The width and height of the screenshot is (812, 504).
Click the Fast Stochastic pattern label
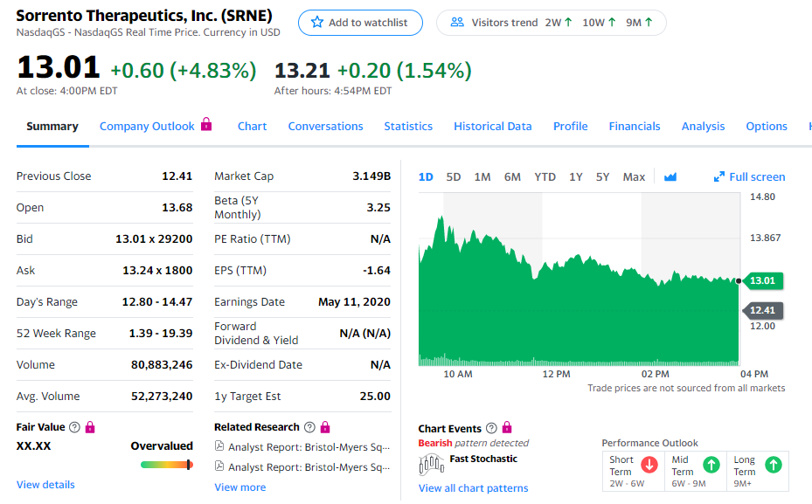483,459
